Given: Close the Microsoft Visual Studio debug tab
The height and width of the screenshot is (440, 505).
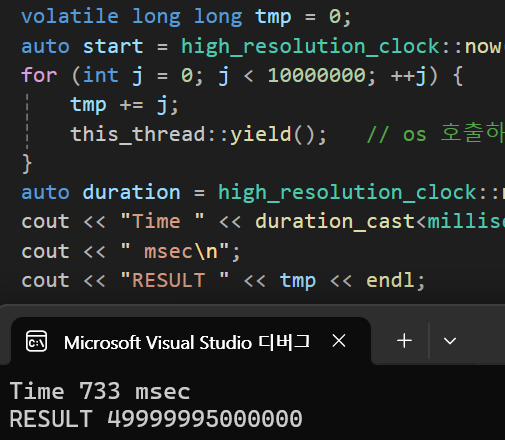Looking at the screenshot, I should pyautogui.click(x=339, y=341).
